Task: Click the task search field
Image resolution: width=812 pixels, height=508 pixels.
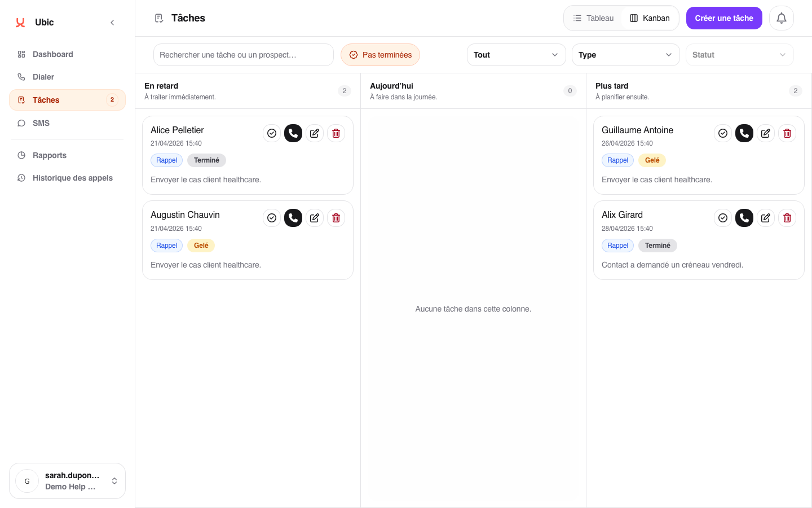Action: 244,55
